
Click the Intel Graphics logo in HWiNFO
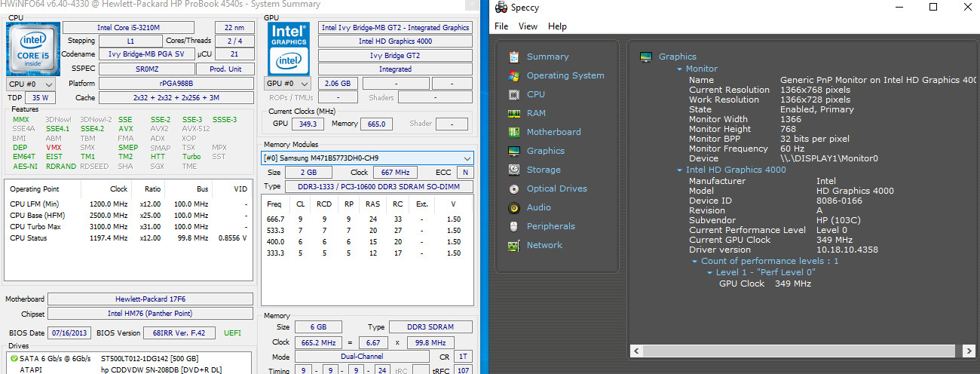click(x=289, y=49)
